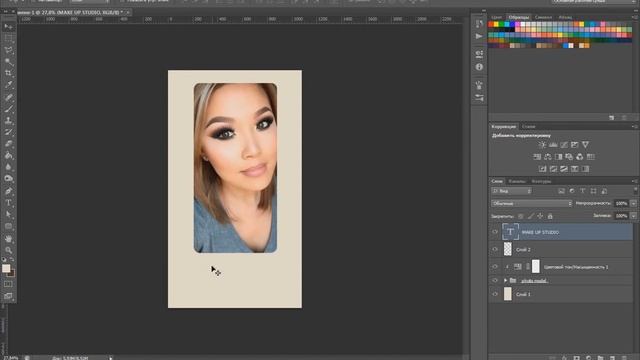Image resolution: width=640 pixels, height=360 pixels.
Task: Open the fill slider arrow
Action: pyautogui.click(x=633, y=216)
